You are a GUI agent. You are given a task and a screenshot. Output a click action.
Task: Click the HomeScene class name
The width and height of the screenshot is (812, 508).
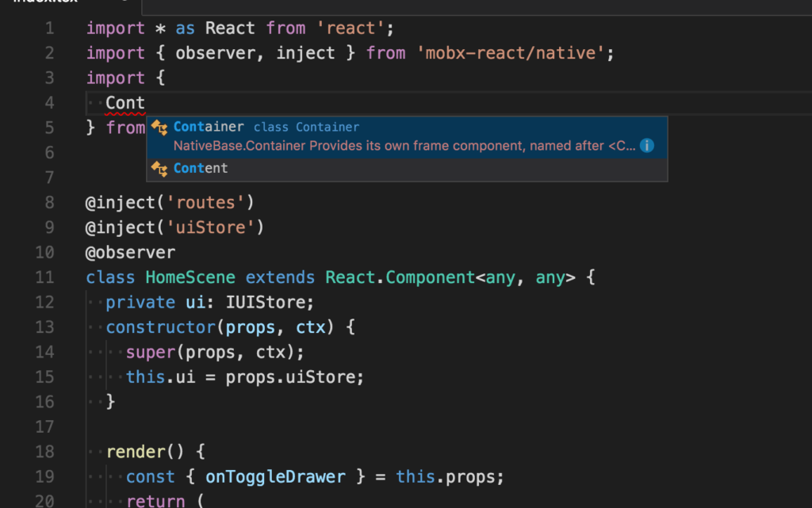pyautogui.click(x=190, y=278)
